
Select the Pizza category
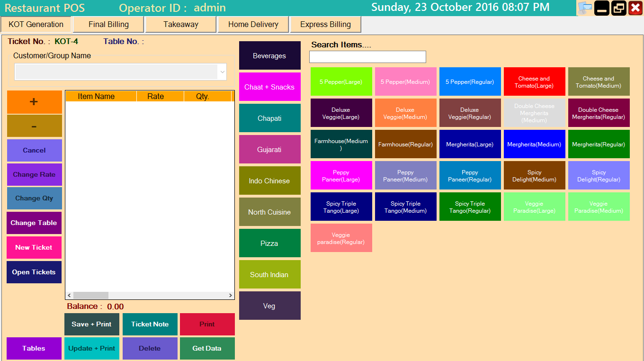click(269, 243)
